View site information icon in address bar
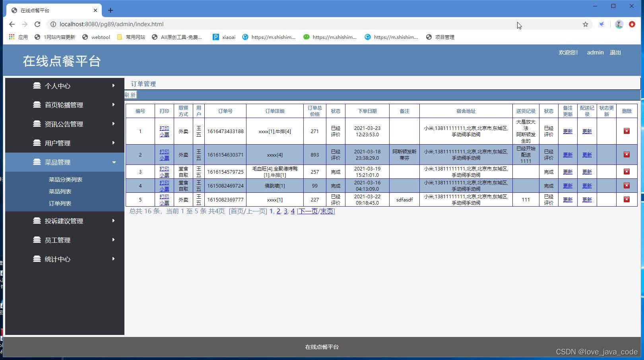This screenshot has width=644, height=360. [53, 24]
